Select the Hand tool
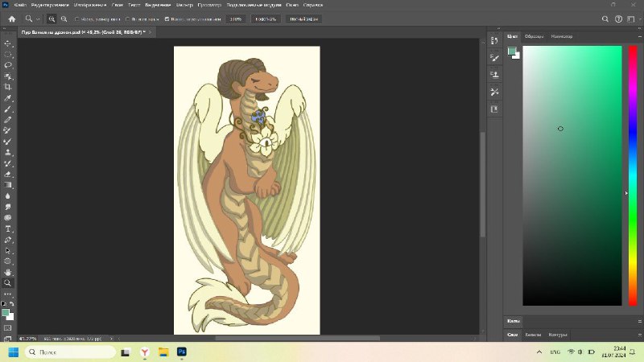This screenshot has width=644, height=362. [8, 272]
